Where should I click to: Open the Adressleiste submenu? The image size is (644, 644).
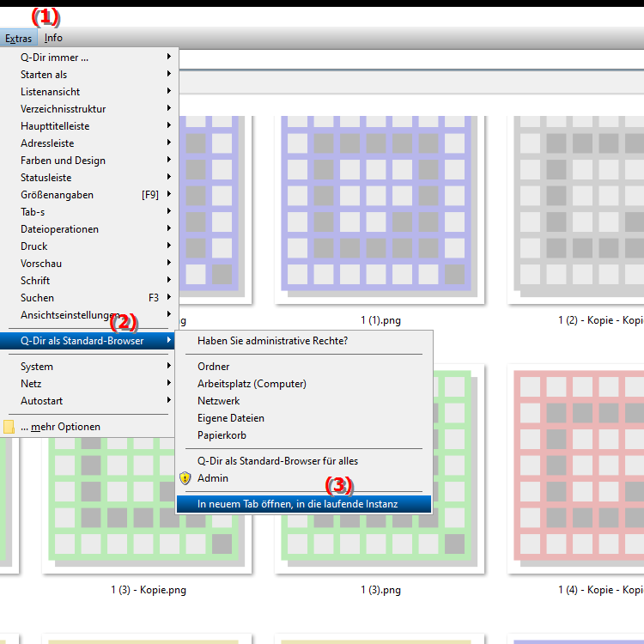pyautogui.click(x=89, y=143)
